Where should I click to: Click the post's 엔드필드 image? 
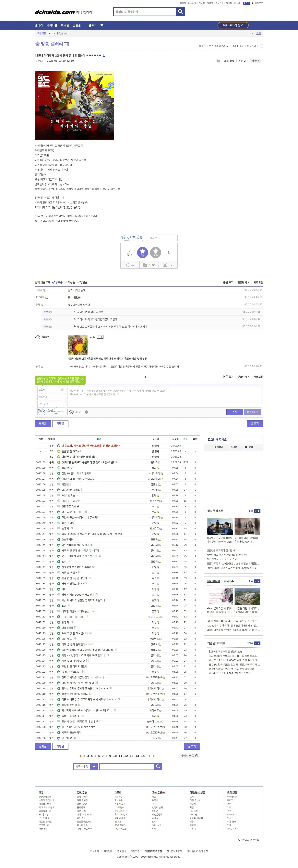point(74,105)
